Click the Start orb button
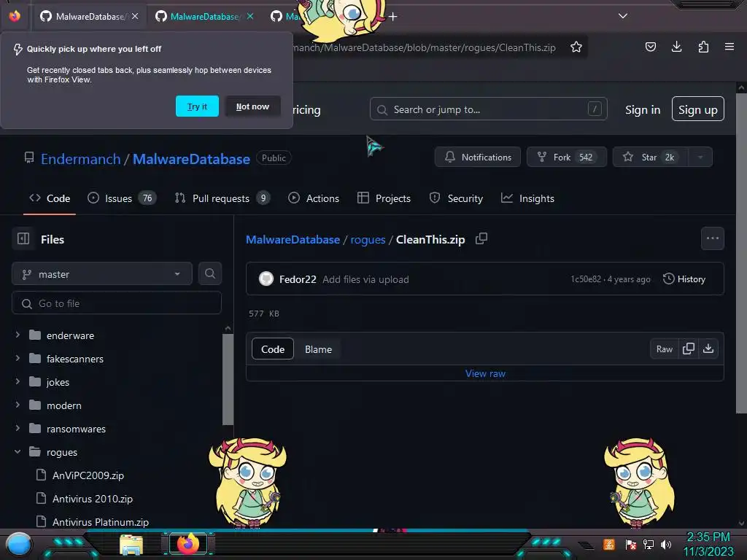 click(19, 544)
